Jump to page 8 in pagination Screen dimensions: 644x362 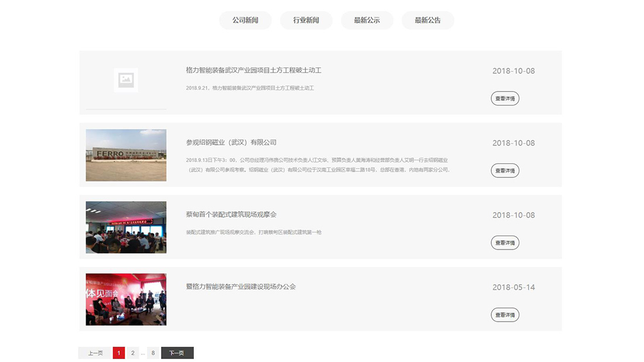pyautogui.click(x=153, y=353)
